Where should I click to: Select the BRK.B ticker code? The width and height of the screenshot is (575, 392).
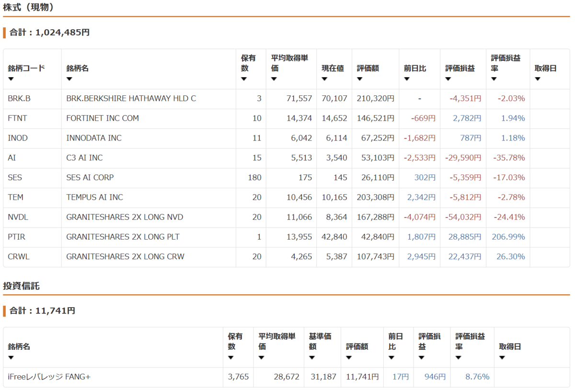(x=19, y=98)
